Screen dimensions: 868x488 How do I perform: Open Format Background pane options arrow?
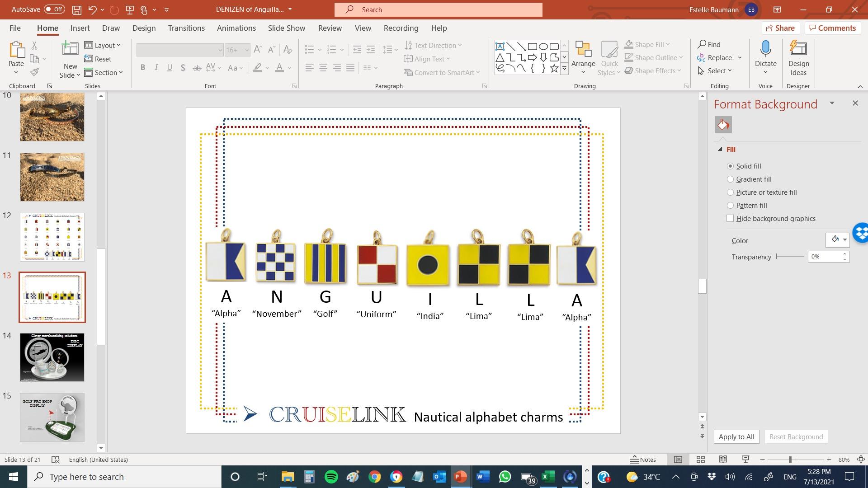832,103
